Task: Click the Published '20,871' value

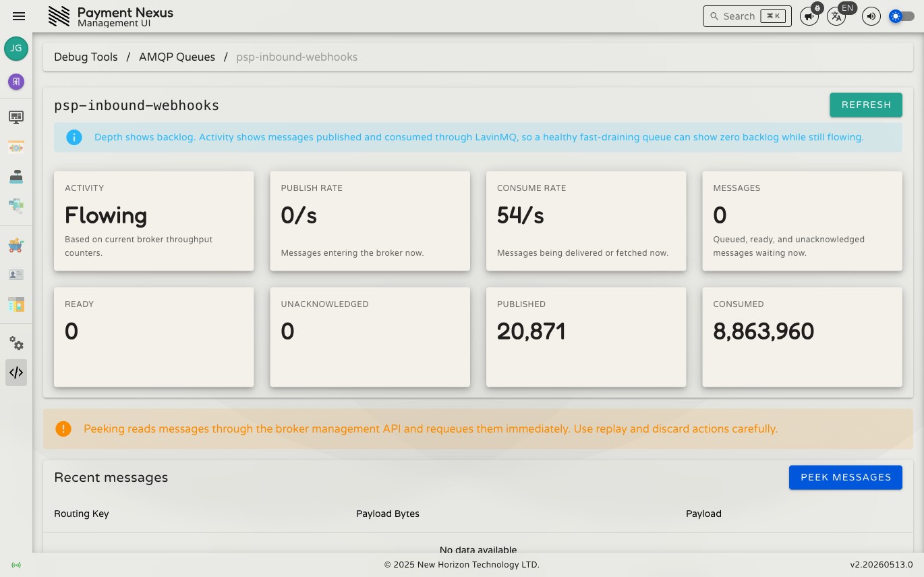Action: pyautogui.click(x=531, y=331)
